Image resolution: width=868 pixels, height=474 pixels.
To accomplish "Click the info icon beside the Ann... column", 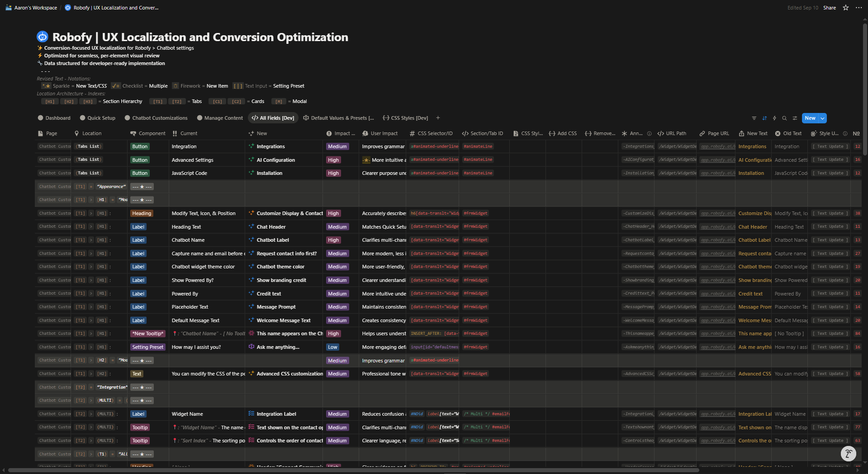I will 649,134.
